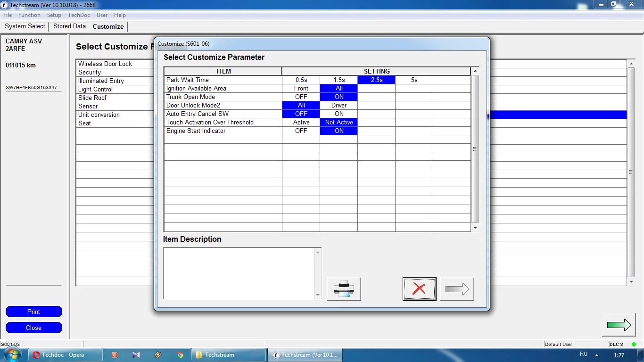This screenshot has height=362, width=644.
Task: Click the RU language indicator
Action: click(x=584, y=354)
